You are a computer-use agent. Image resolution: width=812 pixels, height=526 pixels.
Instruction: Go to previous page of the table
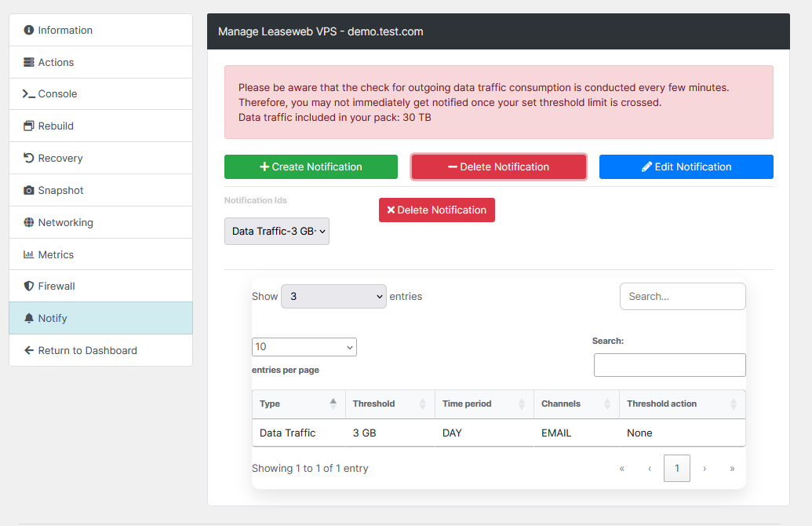click(650, 469)
